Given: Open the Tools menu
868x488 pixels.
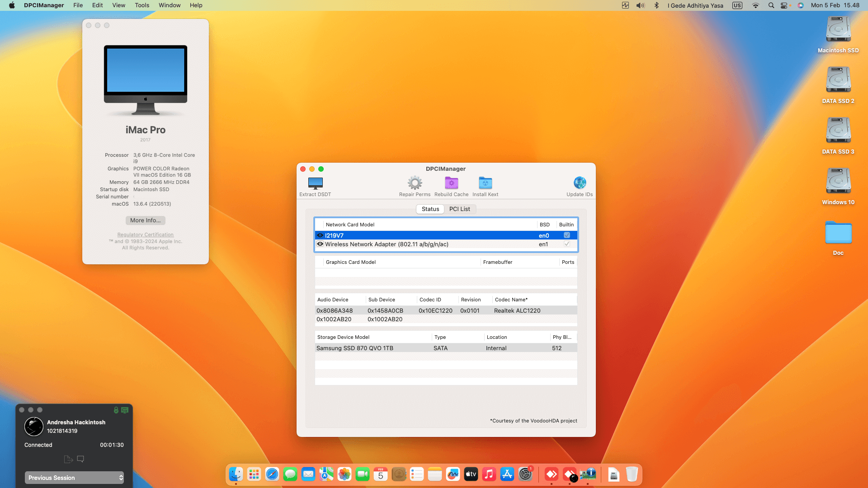Looking at the screenshot, I should [x=142, y=5].
